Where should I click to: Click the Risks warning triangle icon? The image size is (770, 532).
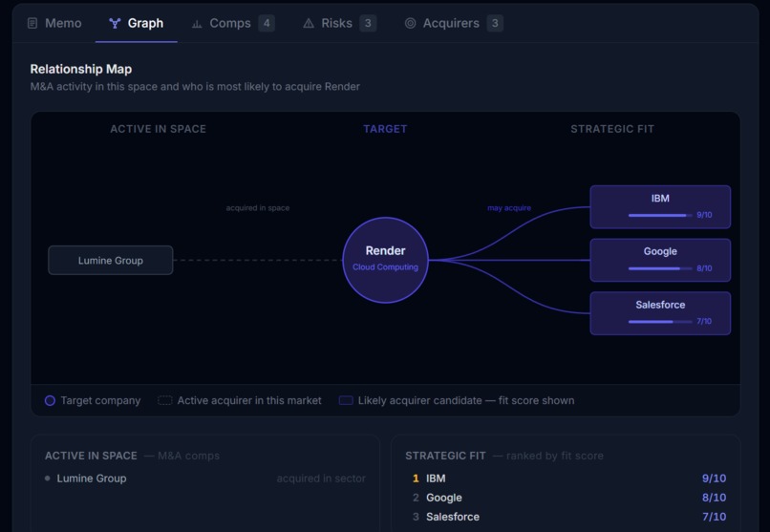coord(309,23)
